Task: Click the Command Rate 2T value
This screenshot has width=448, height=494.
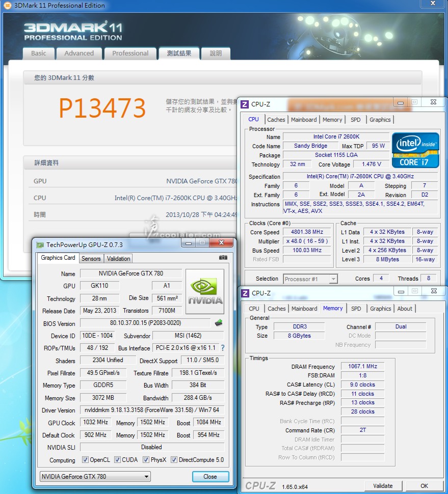Action: tap(362, 430)
